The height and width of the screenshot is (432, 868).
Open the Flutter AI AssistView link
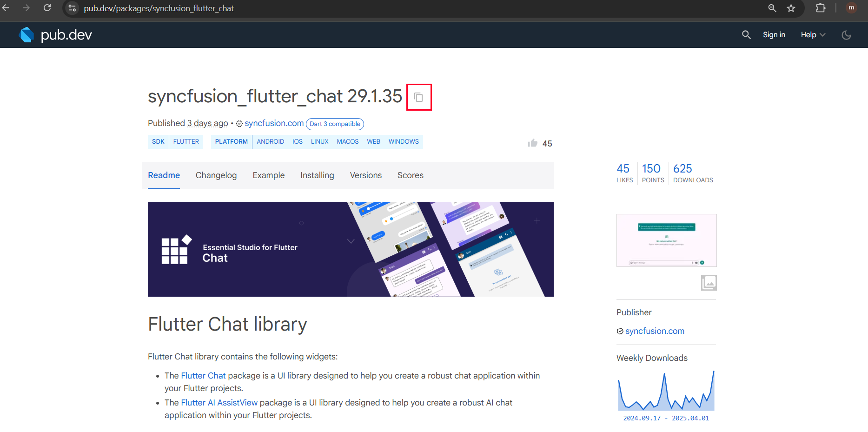pos(219,403)
